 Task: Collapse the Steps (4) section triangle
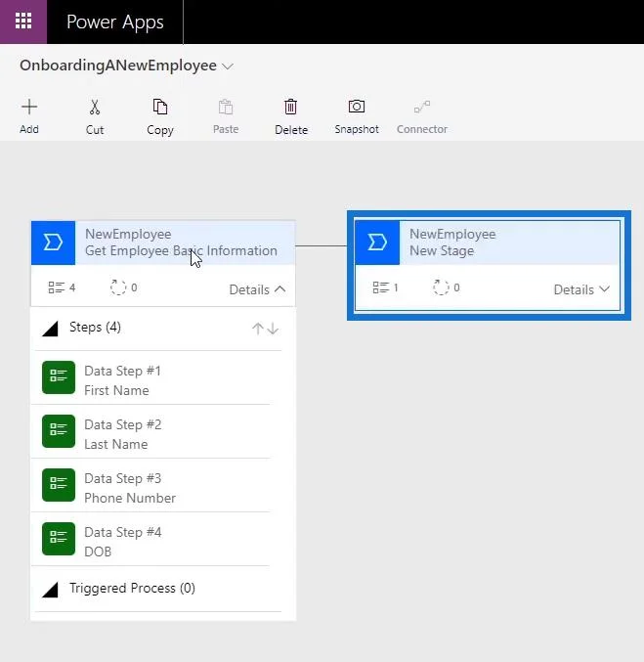pyautogui.click(x=50, y=329)
